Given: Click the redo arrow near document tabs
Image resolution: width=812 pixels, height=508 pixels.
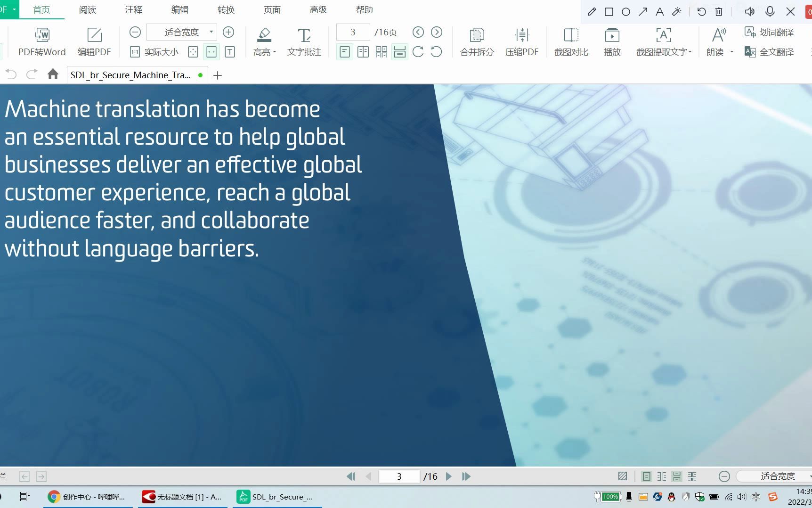Looking at the screenshot, I should click(32, 74).
